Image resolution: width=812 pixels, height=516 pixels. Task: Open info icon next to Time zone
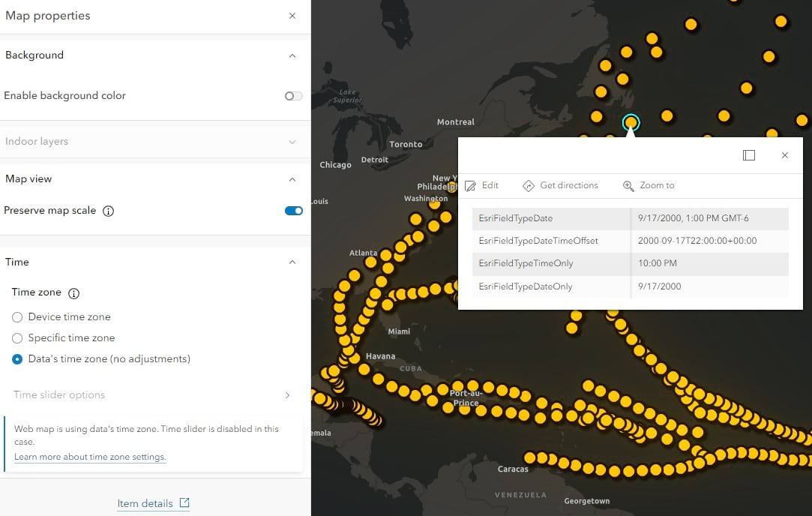73,293
